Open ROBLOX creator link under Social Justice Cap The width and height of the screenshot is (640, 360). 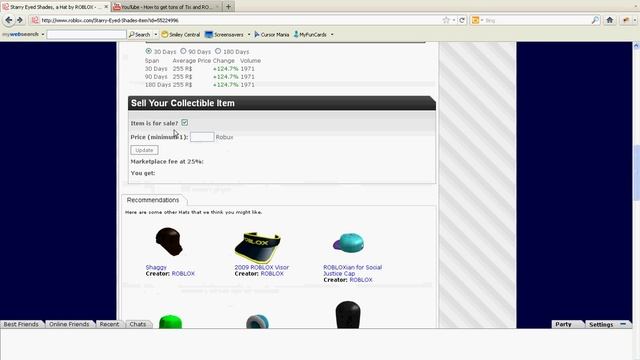[x=361, y=280]
